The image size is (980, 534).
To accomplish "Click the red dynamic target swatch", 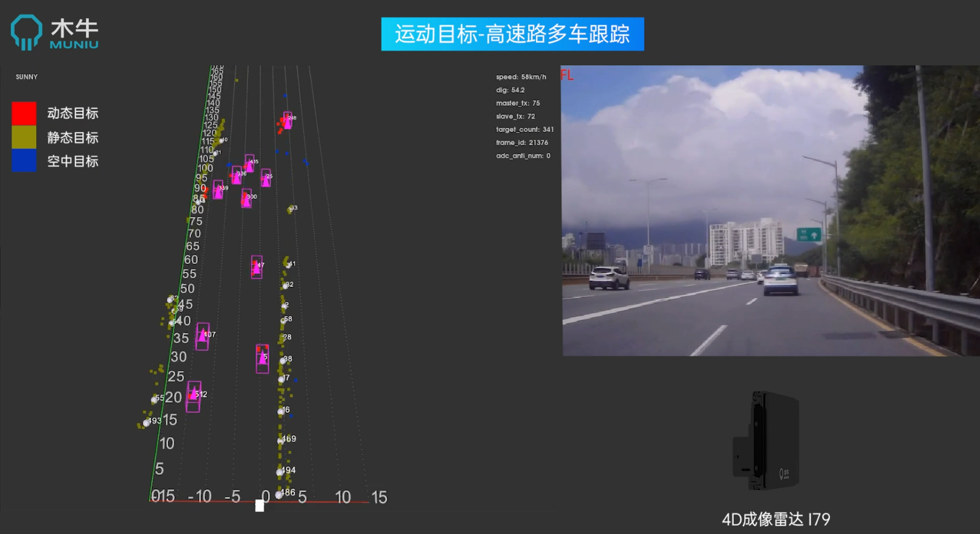I will pos(24,113).
